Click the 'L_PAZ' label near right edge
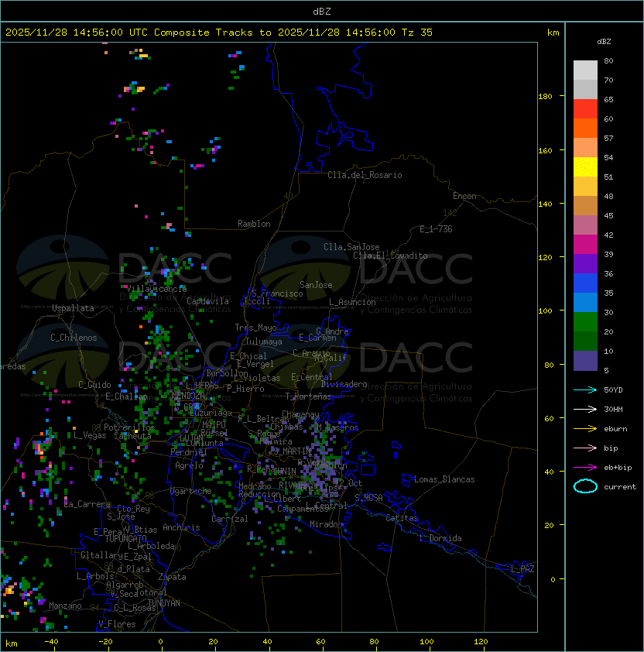The height and width of the screenshot is (652, 644). click(x=522, y=569)
